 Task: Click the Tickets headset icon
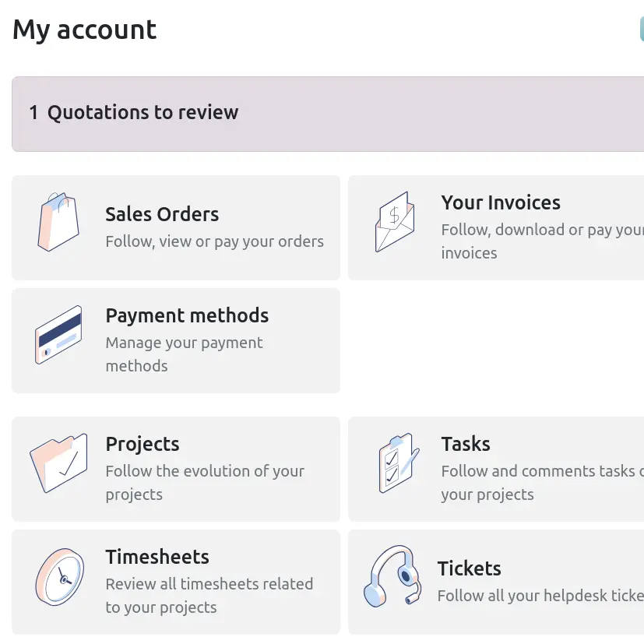[392, 575]
